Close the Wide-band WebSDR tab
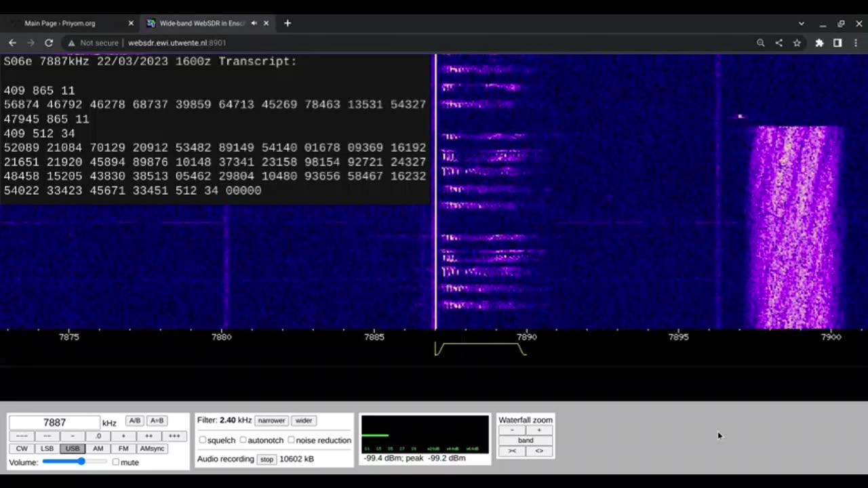The image size is (868, 488). pos(267,23)
